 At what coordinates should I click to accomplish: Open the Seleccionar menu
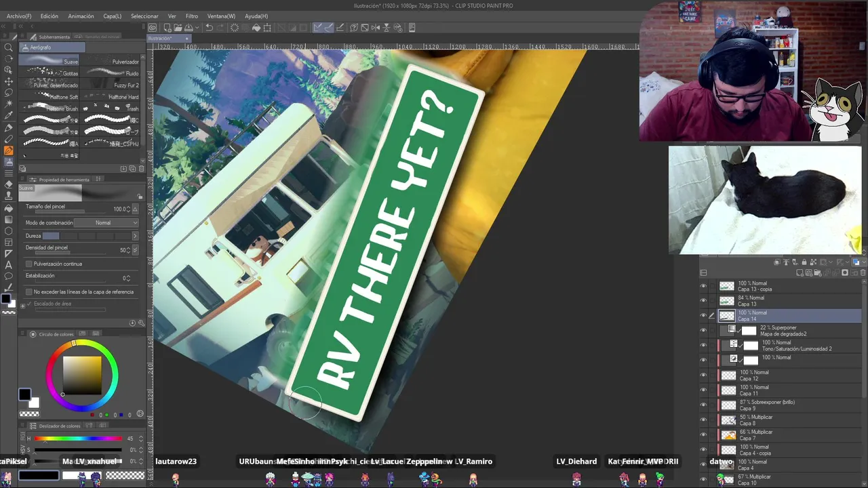[144, 16]
